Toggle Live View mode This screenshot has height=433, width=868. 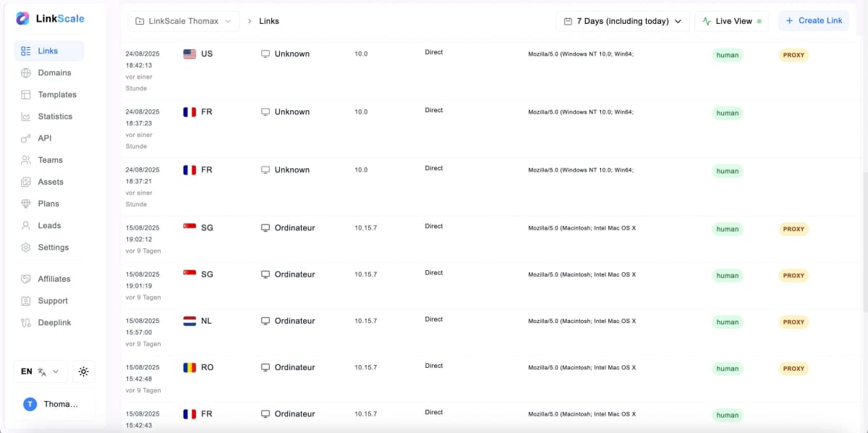point(731,21)
